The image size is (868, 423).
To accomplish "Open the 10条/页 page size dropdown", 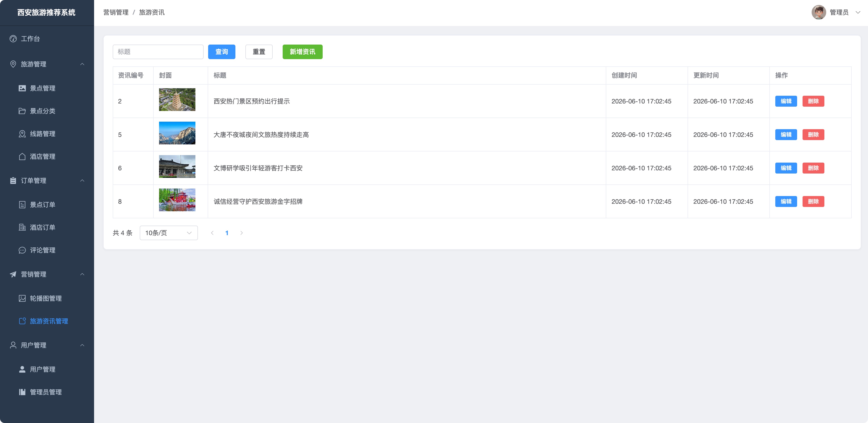I will (168, 233).
